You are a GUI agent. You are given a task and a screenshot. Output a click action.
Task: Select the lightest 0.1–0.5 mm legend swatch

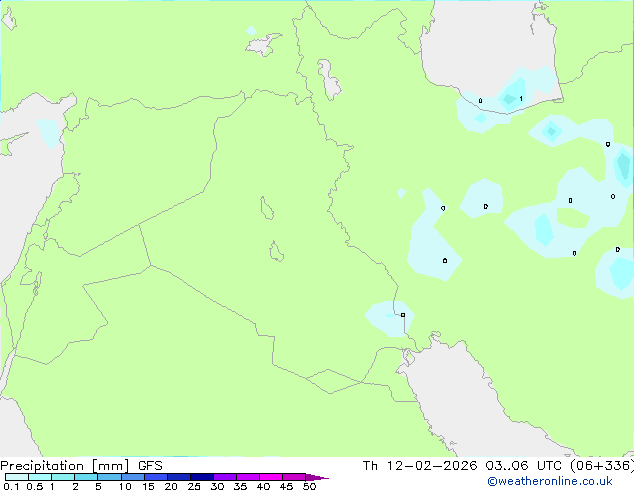click(17, 477)
